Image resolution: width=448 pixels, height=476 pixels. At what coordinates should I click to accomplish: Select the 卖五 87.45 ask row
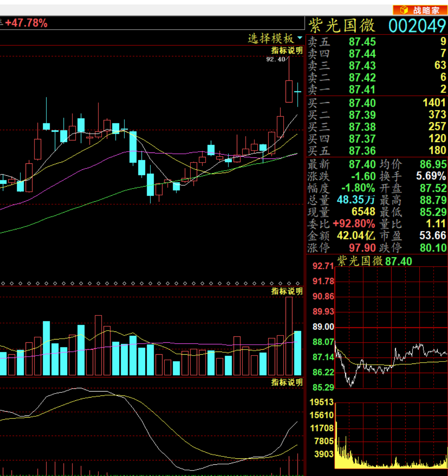point(377,42)
